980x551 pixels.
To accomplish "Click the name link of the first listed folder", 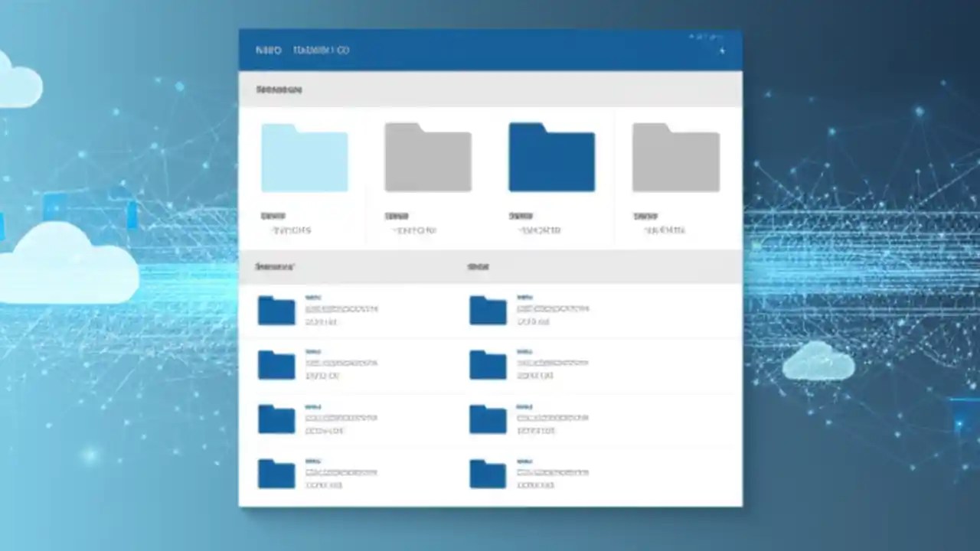I will pos(313,298).
